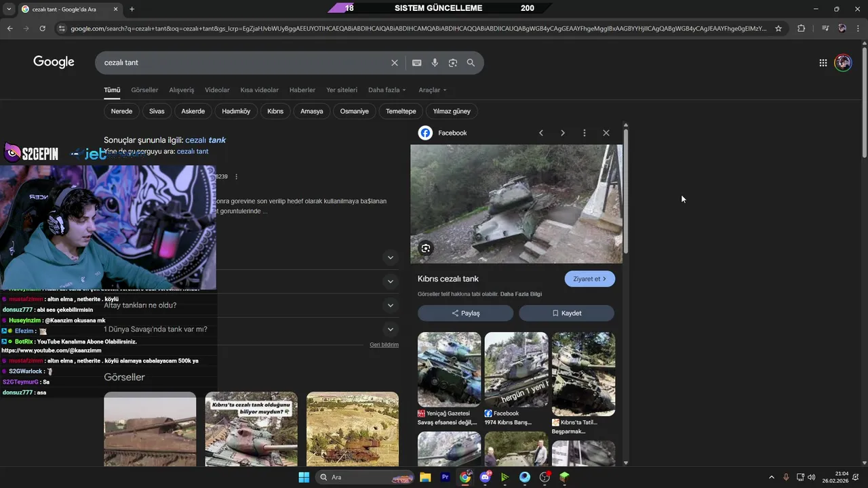The height and width of the screenshot is (488, 868).
Task: Expand the Araçlar dropdown
Action: pyautogui.click(x=433, y=89)
